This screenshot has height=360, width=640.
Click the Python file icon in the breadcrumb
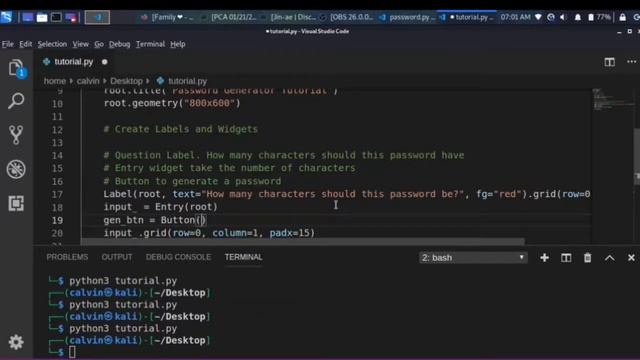[x=160, y=81]
